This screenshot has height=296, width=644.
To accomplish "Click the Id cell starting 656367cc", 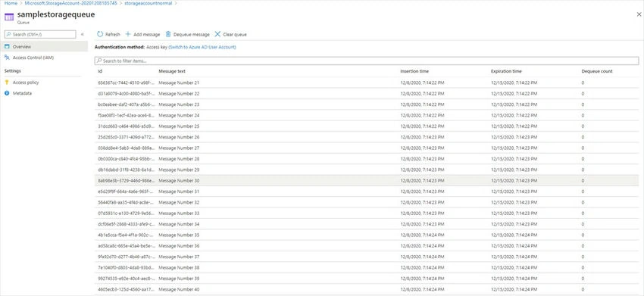I will pyautogui.click(x=127, y=83).
